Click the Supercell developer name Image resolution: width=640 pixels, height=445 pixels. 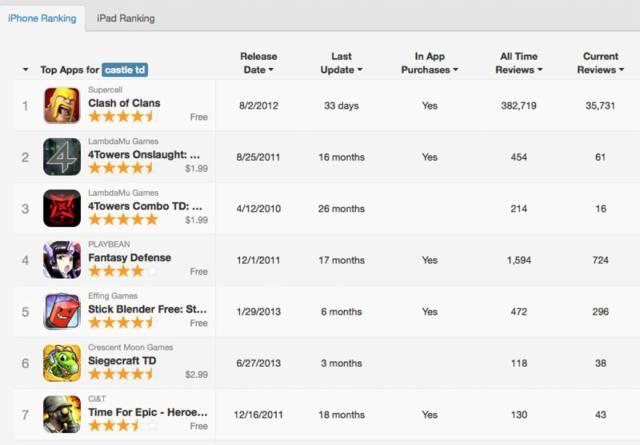coord(107,89)
